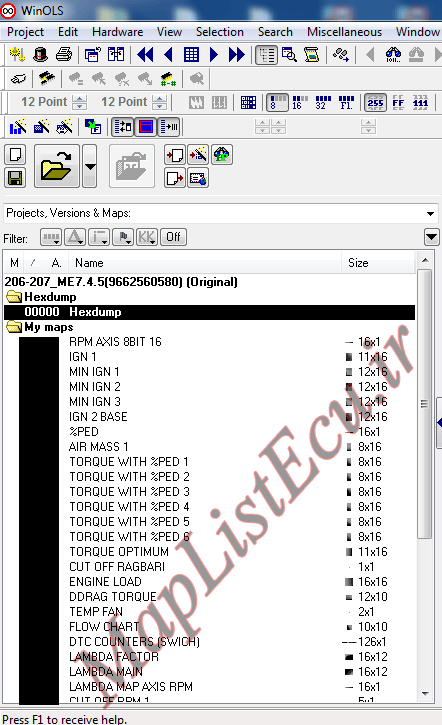Jump to next map with double-right arrow
This screenshot has width=442, height=725.
[x=236, y=55]
